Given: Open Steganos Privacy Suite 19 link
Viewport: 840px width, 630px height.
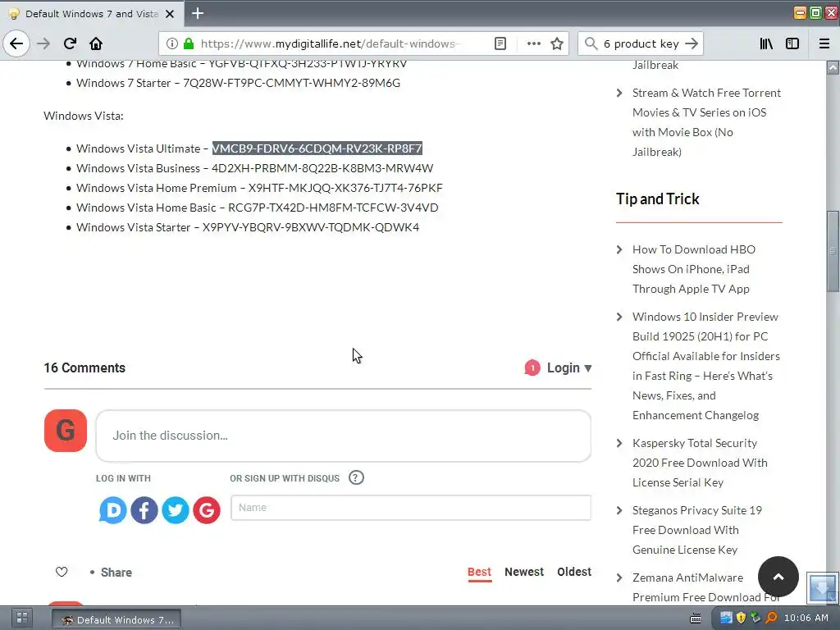Looking at the screenshot, I should click(697, 530).
